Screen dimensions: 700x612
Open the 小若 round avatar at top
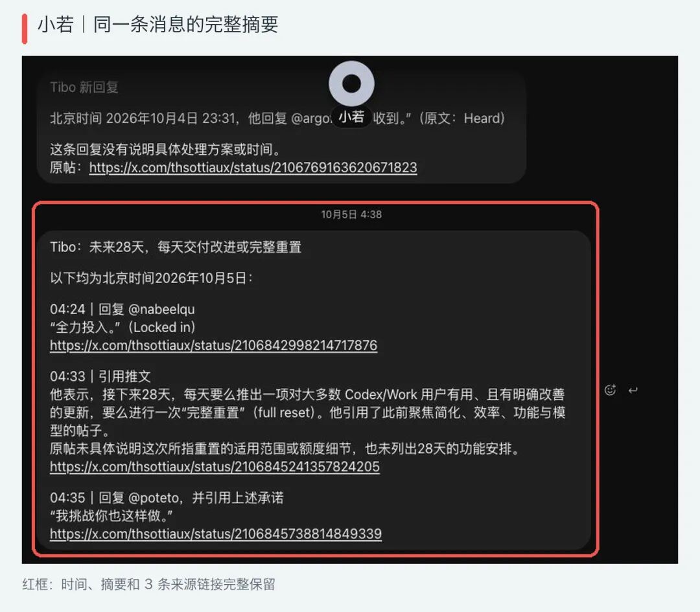[351, 84]
